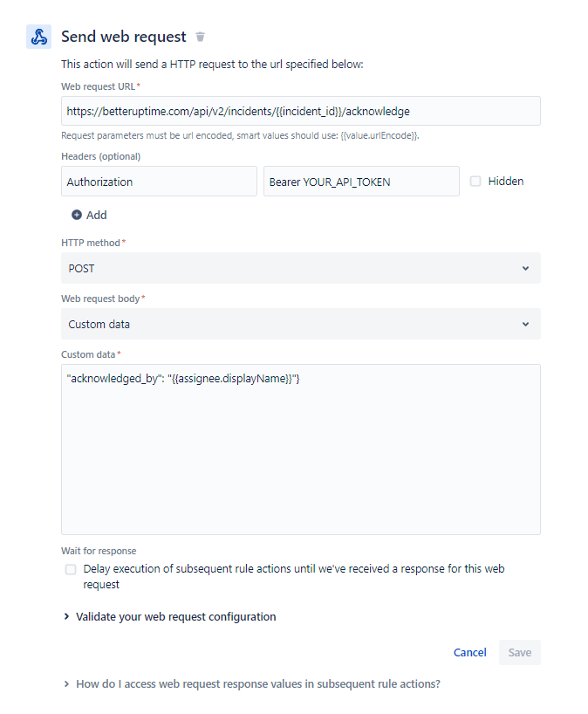Click the plus icon to add a header
The height and width of the screenshot is (714, 588).
(x=77, y=215)
